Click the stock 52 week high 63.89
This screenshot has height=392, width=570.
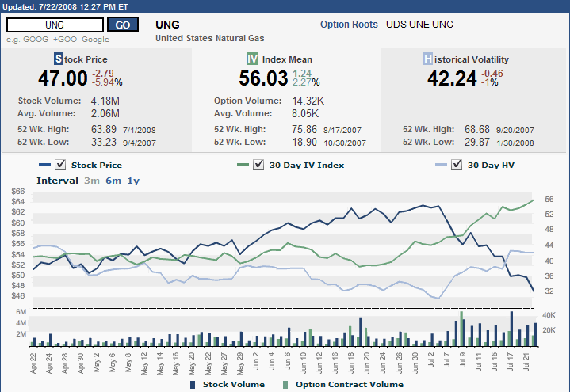[104, 129]
